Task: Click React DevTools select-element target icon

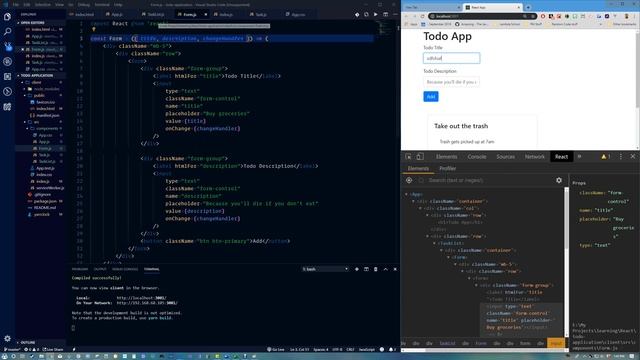Action: 409,180
